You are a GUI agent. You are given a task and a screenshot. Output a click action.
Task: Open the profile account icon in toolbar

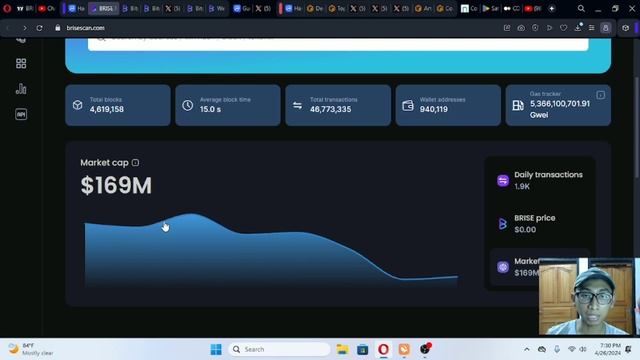tap(605, 28)
